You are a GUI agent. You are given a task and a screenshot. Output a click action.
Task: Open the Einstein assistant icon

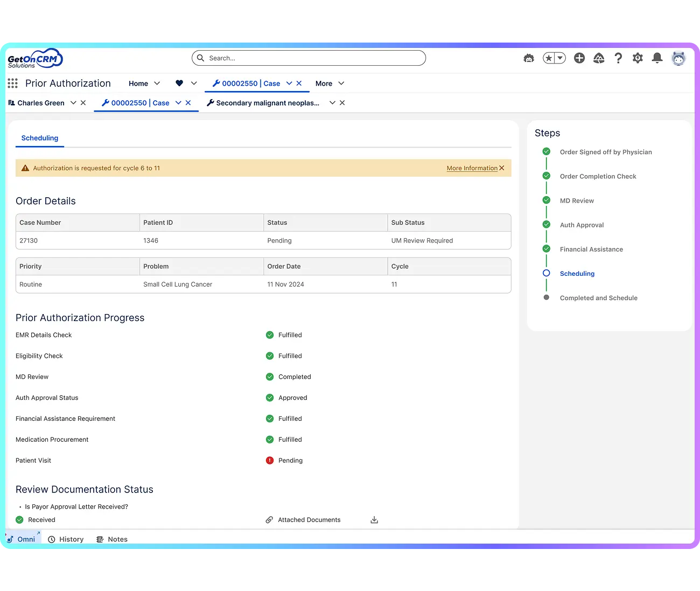(x=528, y=58)
